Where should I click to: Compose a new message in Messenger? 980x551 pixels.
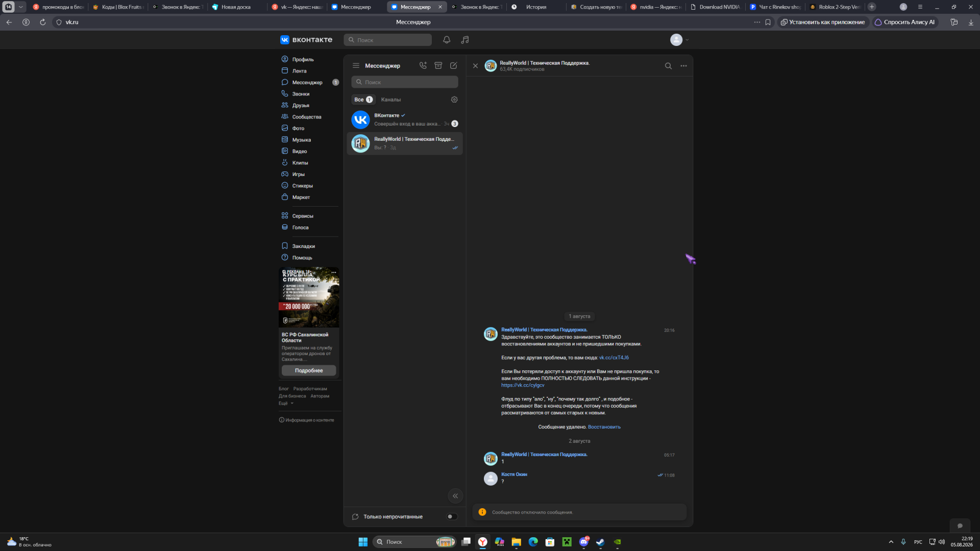453,66
